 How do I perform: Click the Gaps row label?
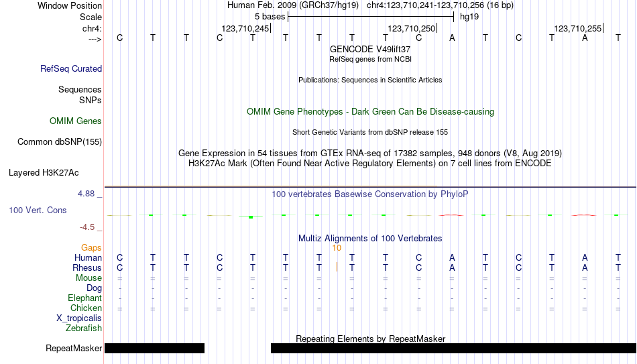pos(91,248)
